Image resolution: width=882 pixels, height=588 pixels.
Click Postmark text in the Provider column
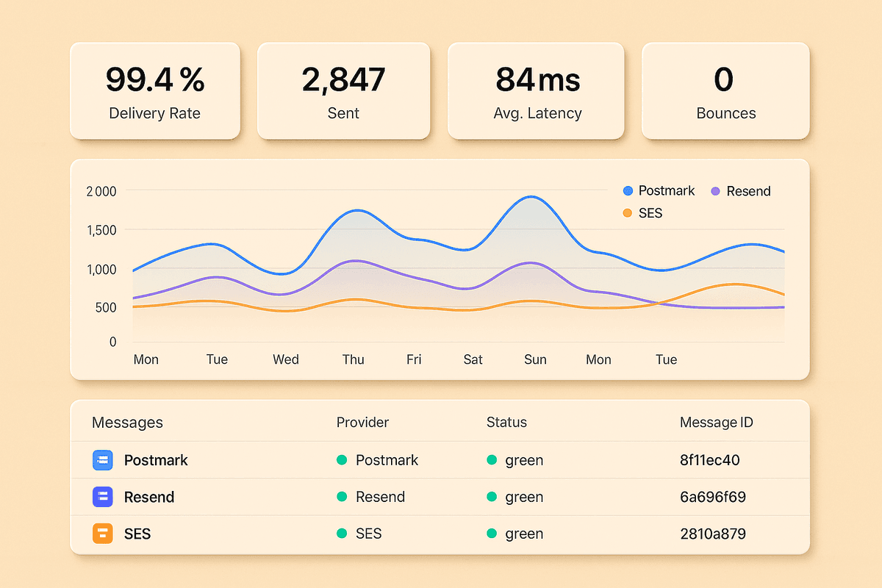(x=387, y=460)
